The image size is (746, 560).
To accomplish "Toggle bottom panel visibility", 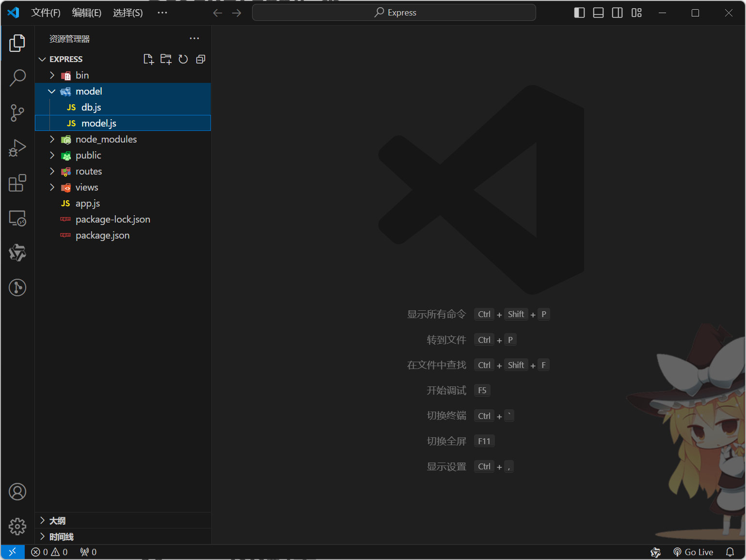I will (x=599, y=13).
